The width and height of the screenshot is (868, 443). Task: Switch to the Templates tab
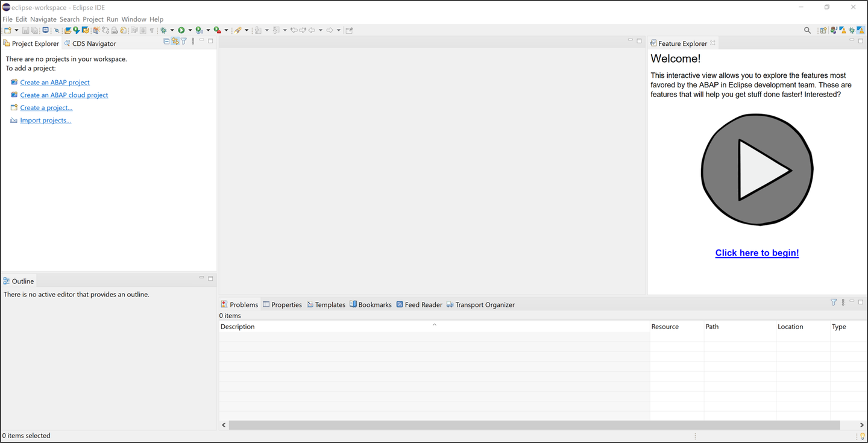[326, 304]
